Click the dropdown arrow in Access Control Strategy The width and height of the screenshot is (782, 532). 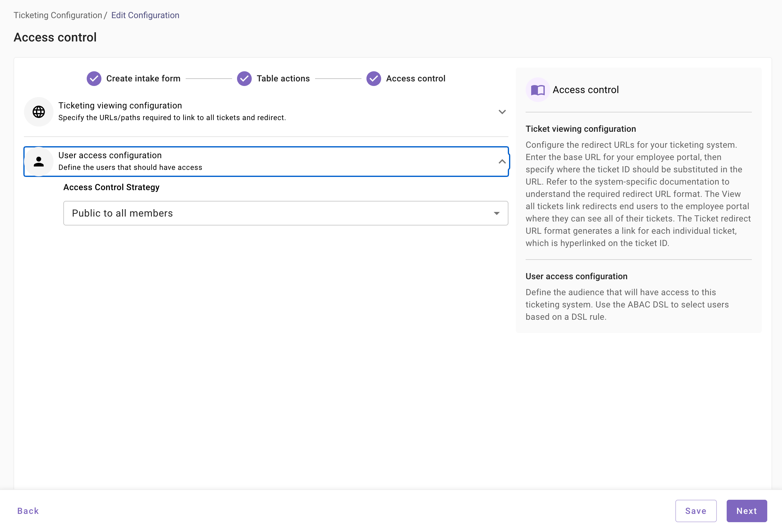coord(496,213)
